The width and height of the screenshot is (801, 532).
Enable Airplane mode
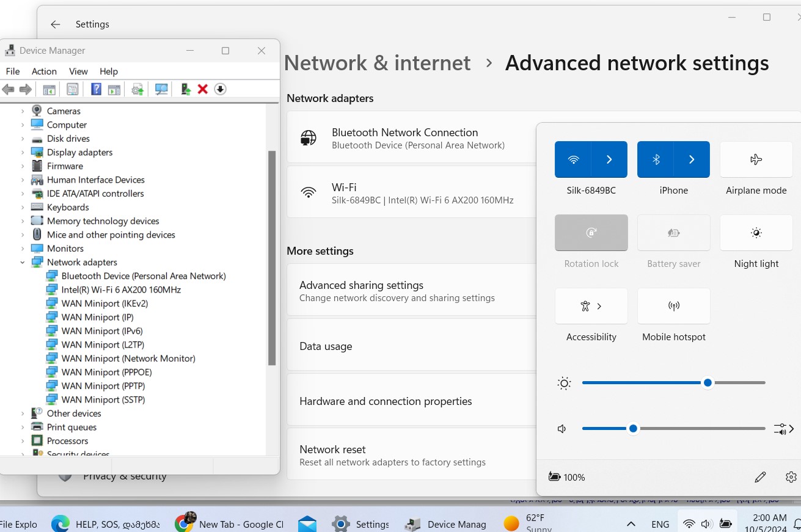[756, 159]
